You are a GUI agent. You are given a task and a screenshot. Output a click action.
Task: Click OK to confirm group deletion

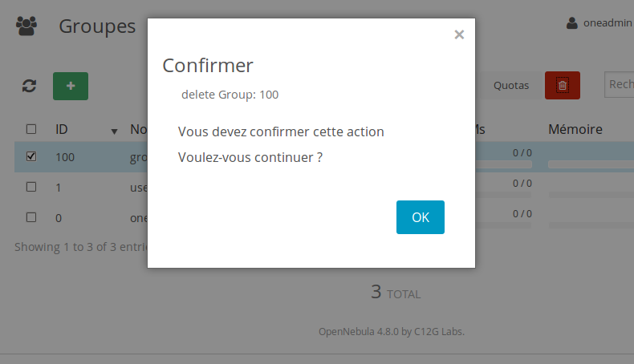[420, 217]
